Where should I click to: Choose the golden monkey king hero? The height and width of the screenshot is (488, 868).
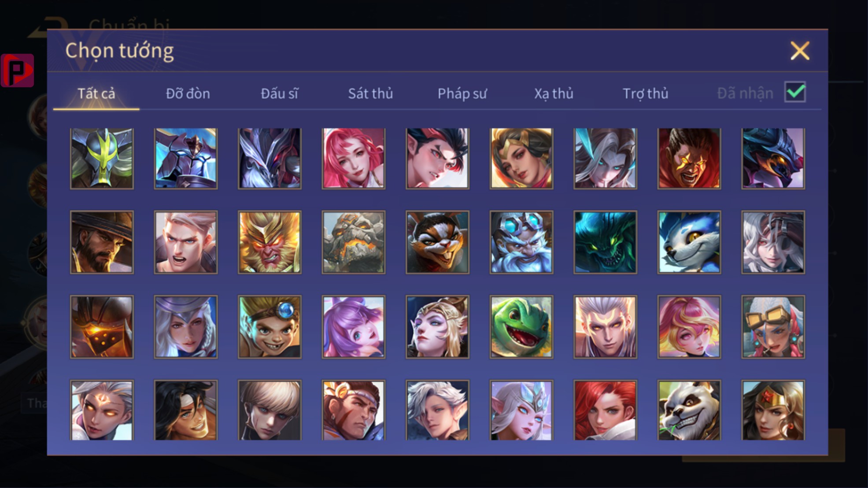[270, 242]
